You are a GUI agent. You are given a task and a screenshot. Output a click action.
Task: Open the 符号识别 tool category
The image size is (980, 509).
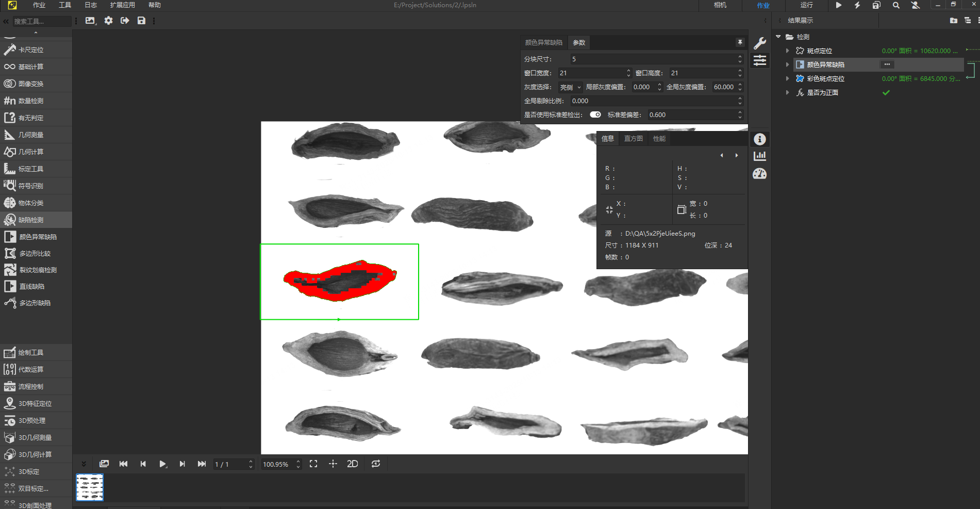coord(31,186)
